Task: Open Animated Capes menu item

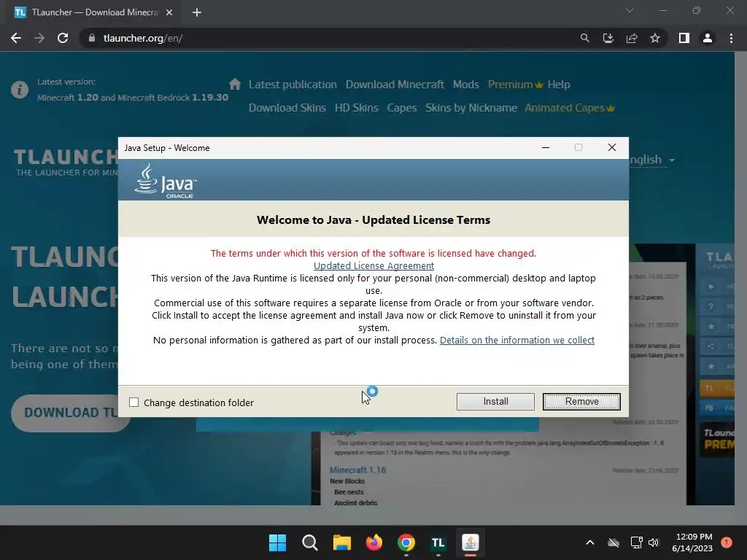Action: click(569, 108)
